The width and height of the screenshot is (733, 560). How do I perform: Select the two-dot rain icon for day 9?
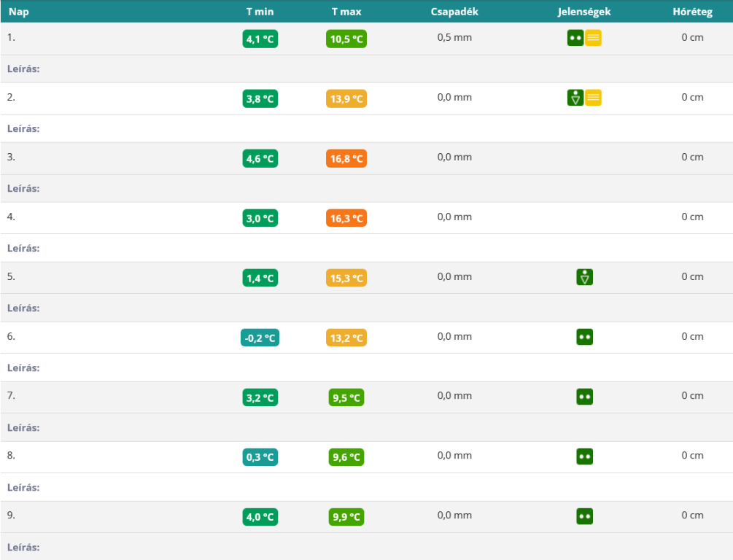584,516
